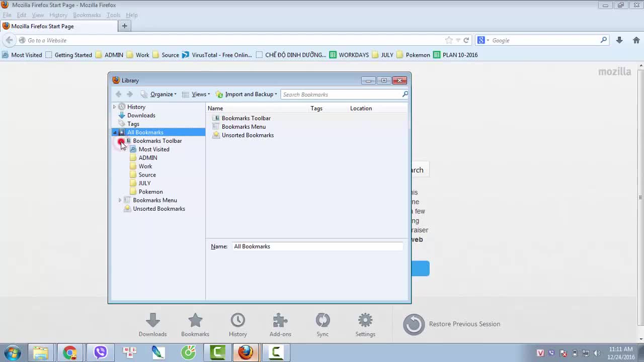Click the magnifier icon in Search Bookmarks
The image size is (644, 362).
405,94
